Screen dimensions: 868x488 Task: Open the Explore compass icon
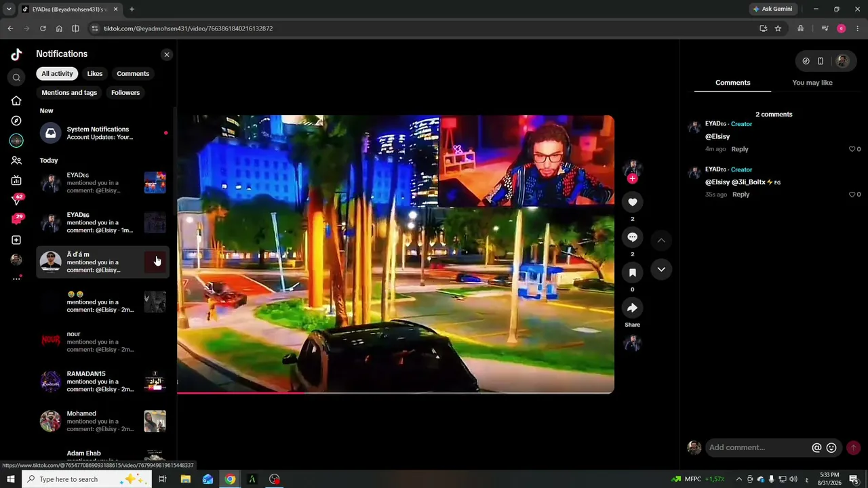(16, 121)
